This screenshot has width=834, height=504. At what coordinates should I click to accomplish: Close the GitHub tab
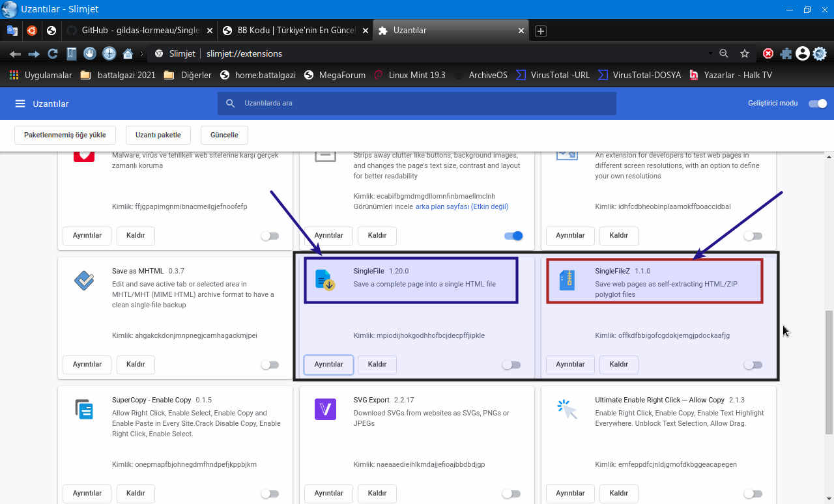[210, 30]
